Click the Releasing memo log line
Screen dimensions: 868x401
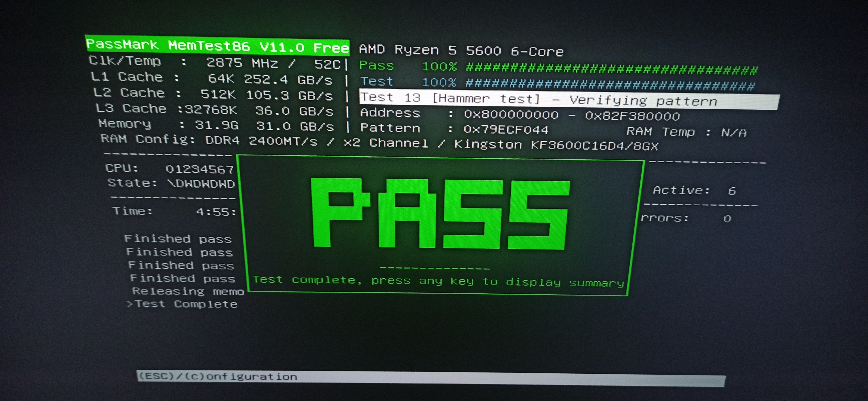tap(188, 291)
